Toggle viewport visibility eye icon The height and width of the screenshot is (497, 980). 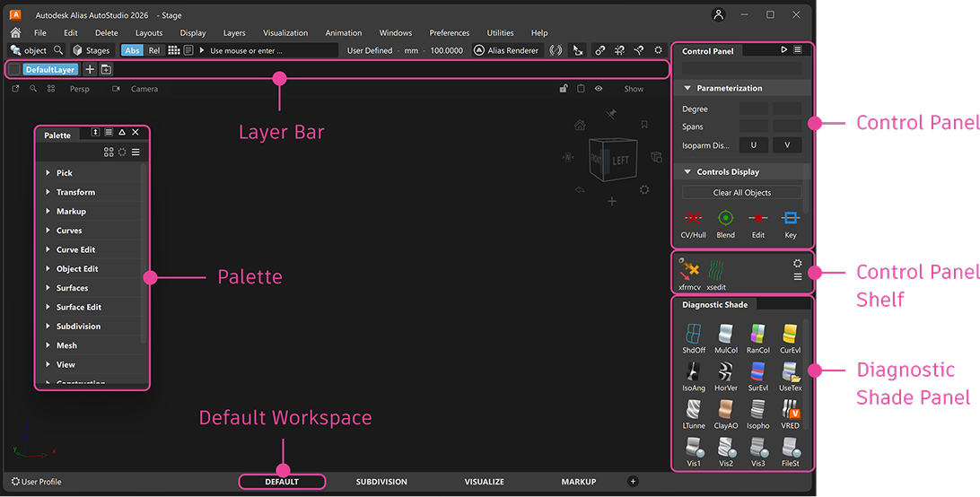[x=598, y=89]
